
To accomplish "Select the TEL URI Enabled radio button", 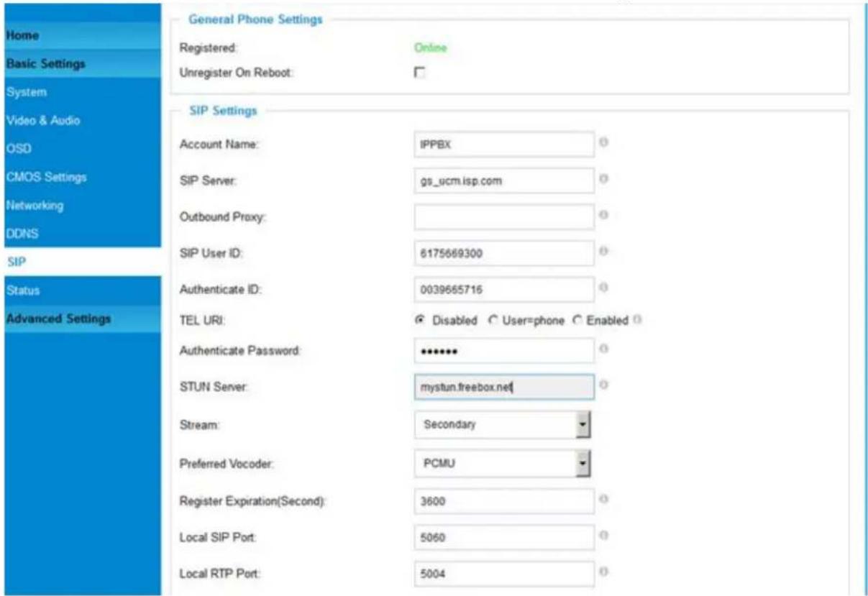I will (x=577, y=320).
